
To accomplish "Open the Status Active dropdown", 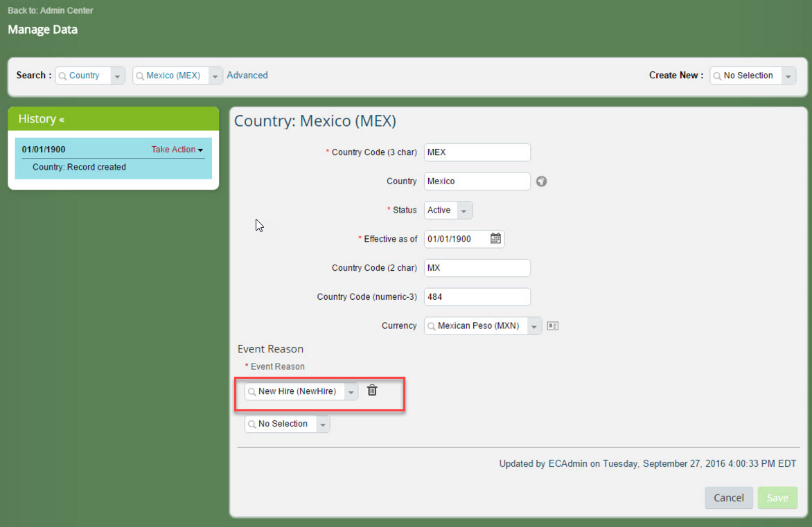I will pos(464,211).
